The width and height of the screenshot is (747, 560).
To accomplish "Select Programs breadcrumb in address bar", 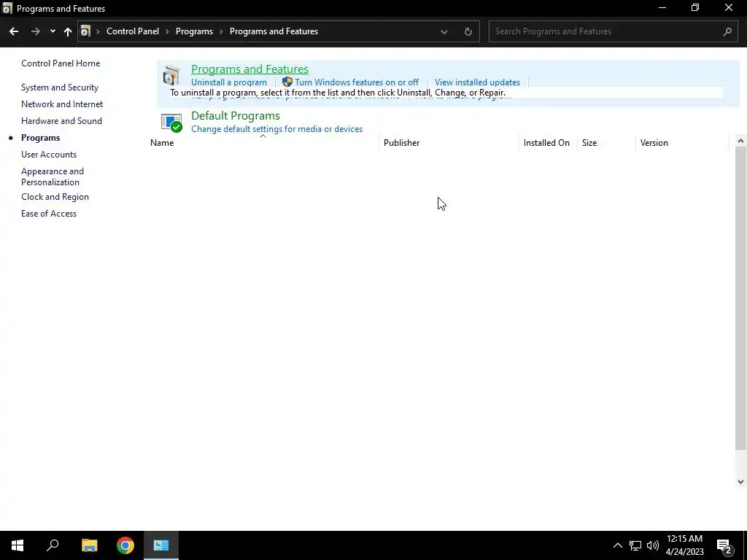I will tap(194, 31).
